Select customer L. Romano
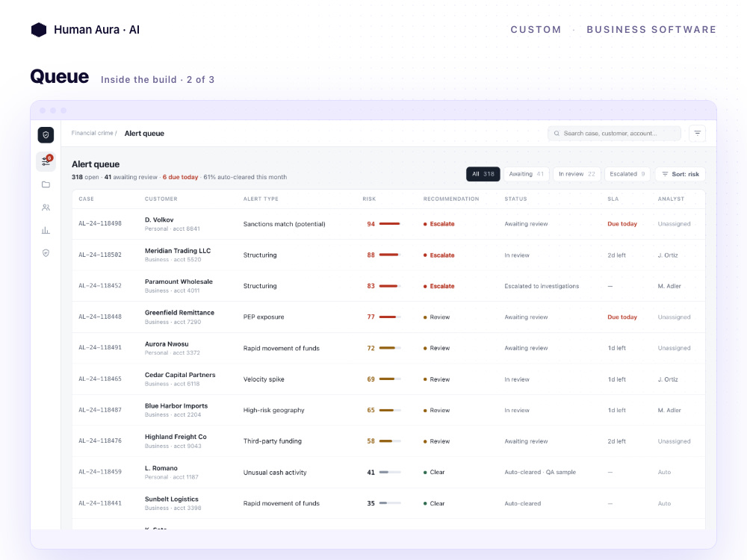The width and height of the screenshot is (747, 560). coord(161,469)
